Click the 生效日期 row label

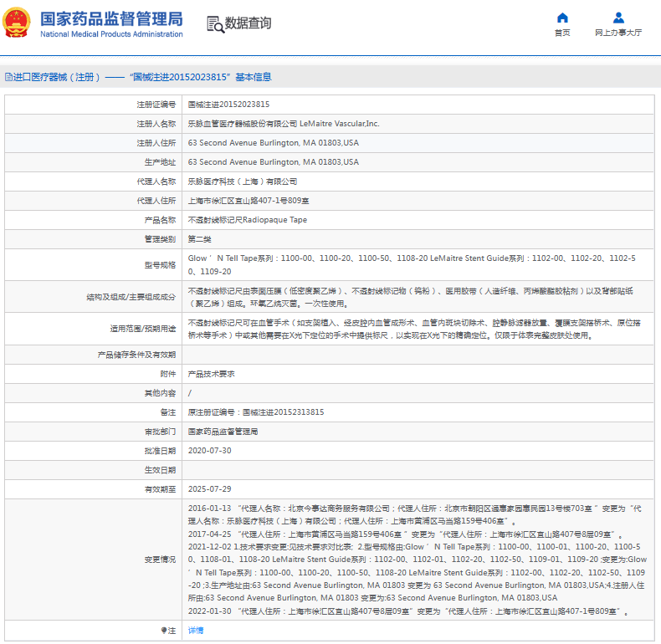point(160,470)
